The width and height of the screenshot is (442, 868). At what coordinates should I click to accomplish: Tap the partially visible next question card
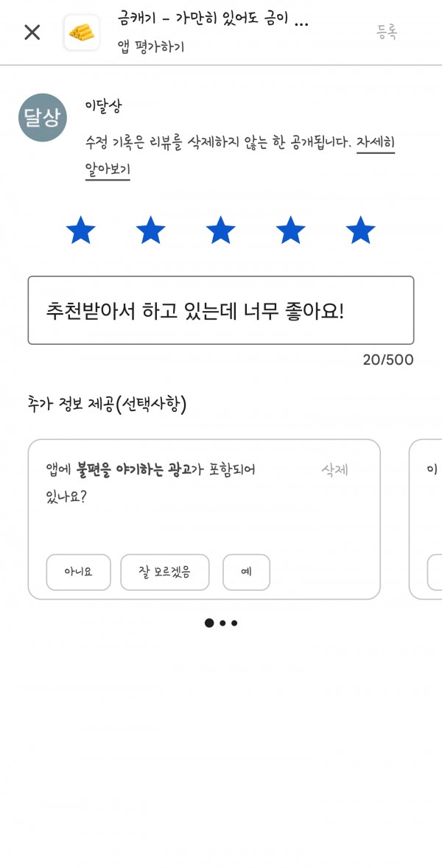click(x=425, y=519)
